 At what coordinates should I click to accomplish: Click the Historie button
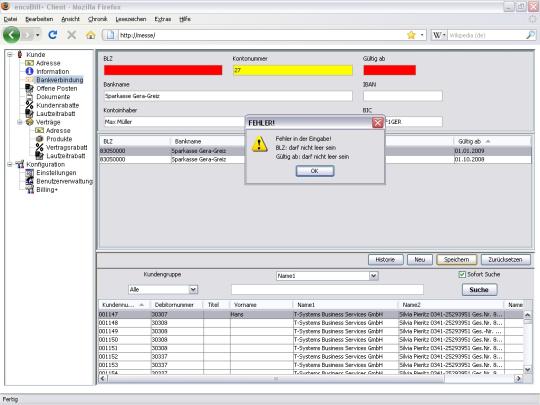385,260
